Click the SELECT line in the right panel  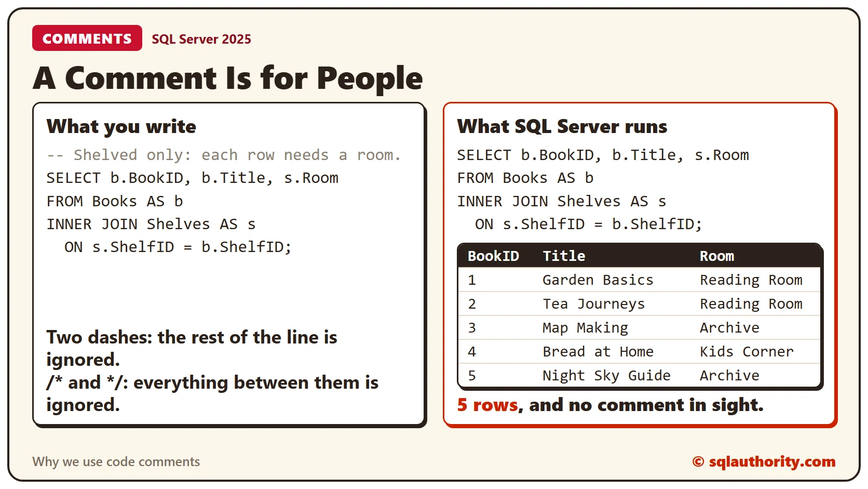[x=603, y=155]
